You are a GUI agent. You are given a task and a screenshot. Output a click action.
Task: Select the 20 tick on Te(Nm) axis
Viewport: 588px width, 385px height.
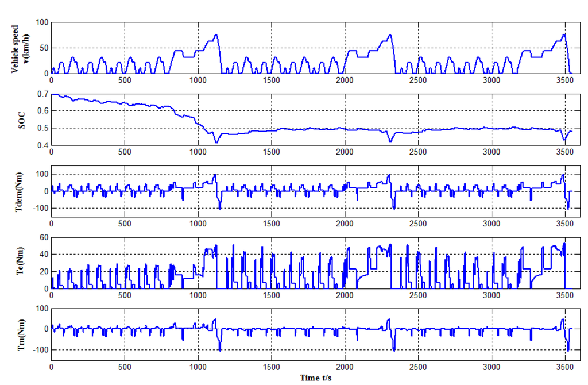[x=44, y=271]
